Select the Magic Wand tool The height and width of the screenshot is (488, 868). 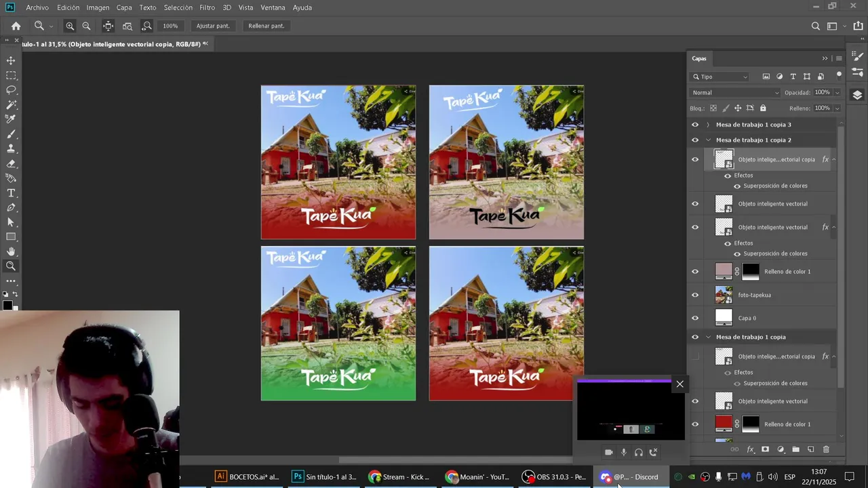[x=11, y=104]
